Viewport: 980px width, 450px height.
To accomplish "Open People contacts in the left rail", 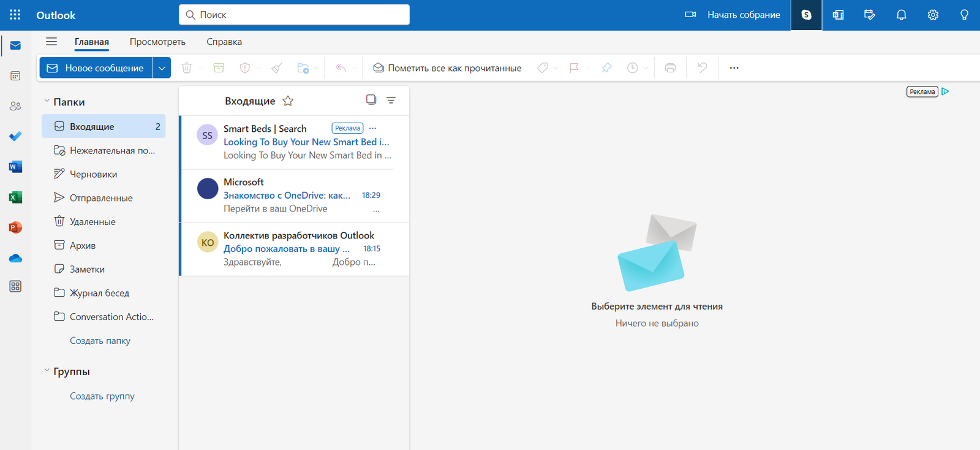I will coord(15,106).
